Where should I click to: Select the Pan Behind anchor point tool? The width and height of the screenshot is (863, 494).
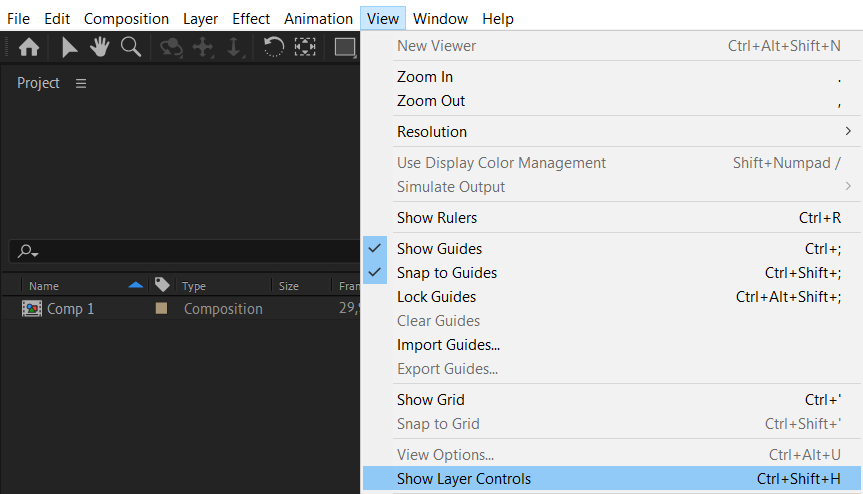point(305,46)
